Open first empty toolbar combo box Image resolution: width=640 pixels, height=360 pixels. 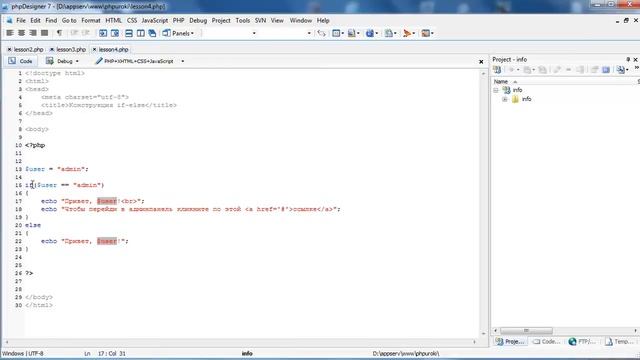tap(229, 33)
